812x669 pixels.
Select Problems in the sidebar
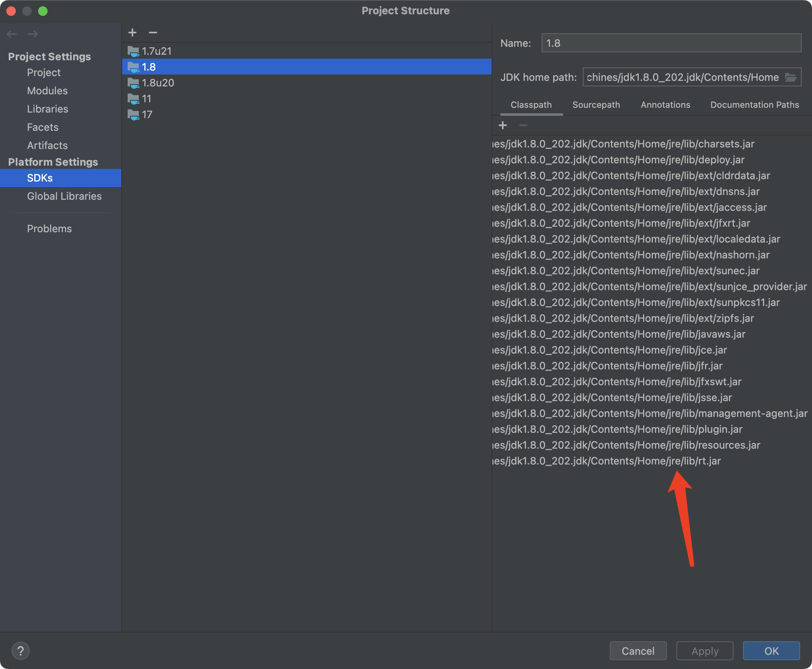click(49, 228)
